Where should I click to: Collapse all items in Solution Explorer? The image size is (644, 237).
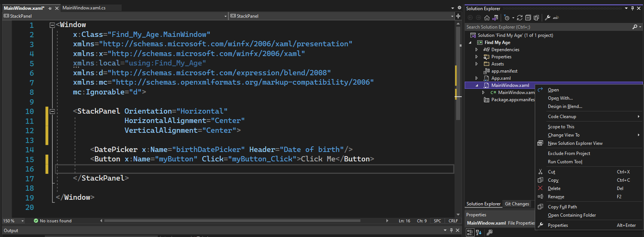[x=528, y=18]
